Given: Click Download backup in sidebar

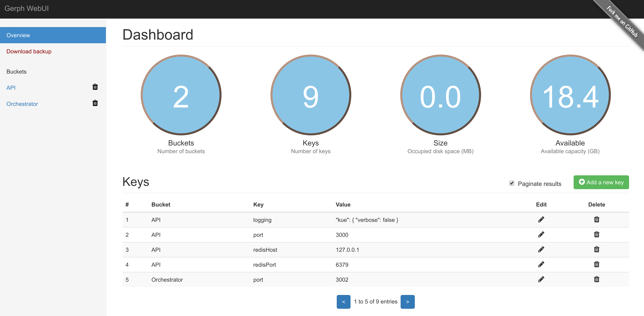Looking at the screenshot, I should (x=29, y=52).
